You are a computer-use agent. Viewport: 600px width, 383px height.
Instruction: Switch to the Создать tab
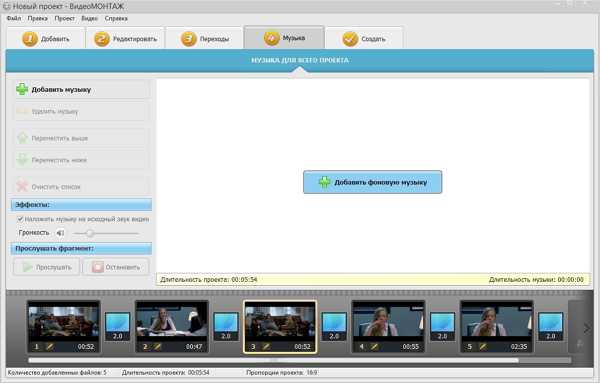(364, 38)
